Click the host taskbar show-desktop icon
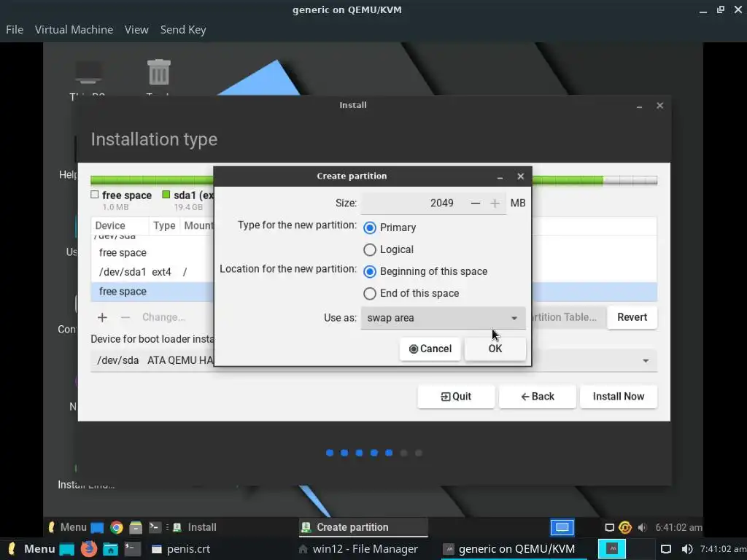This screenshot has width=747, height=560. 66,549
